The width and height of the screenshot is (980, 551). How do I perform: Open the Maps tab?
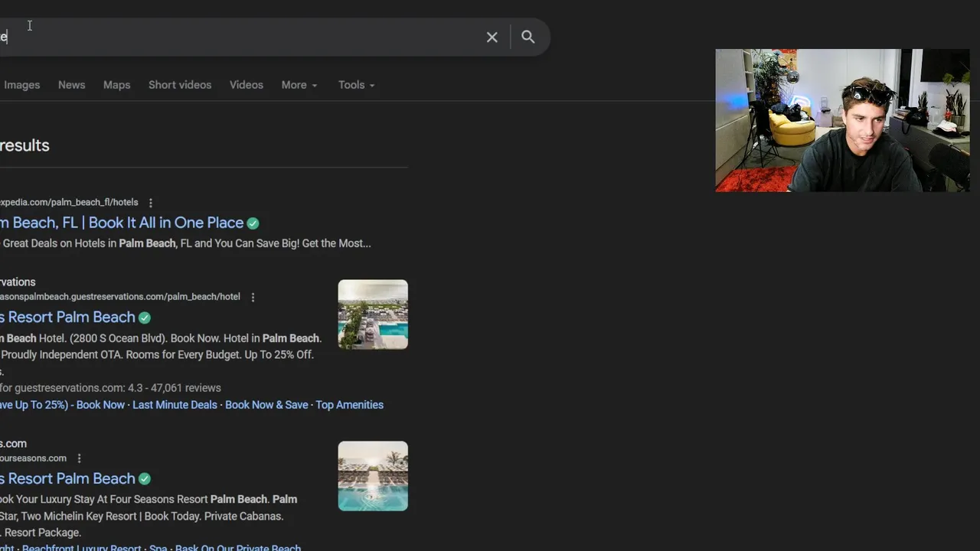[x=116, y=85]
